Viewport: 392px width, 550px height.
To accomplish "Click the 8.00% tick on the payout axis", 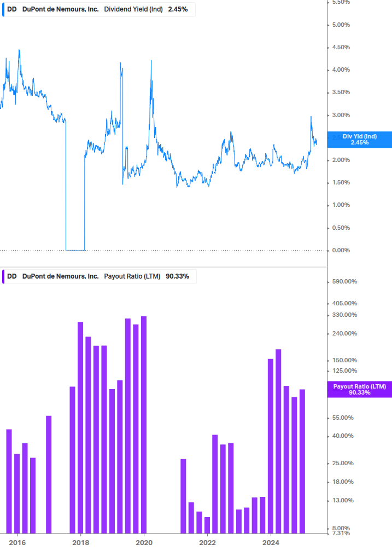I will (x=341, y=528).
